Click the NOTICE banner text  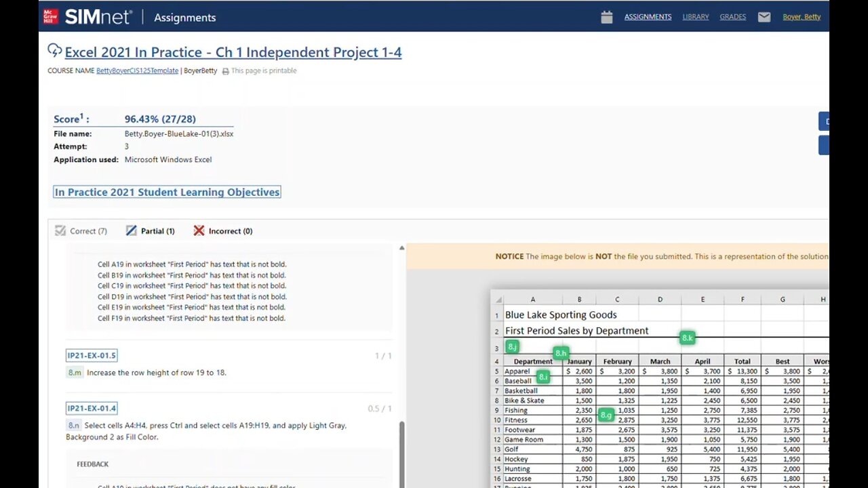coord(661,256)
